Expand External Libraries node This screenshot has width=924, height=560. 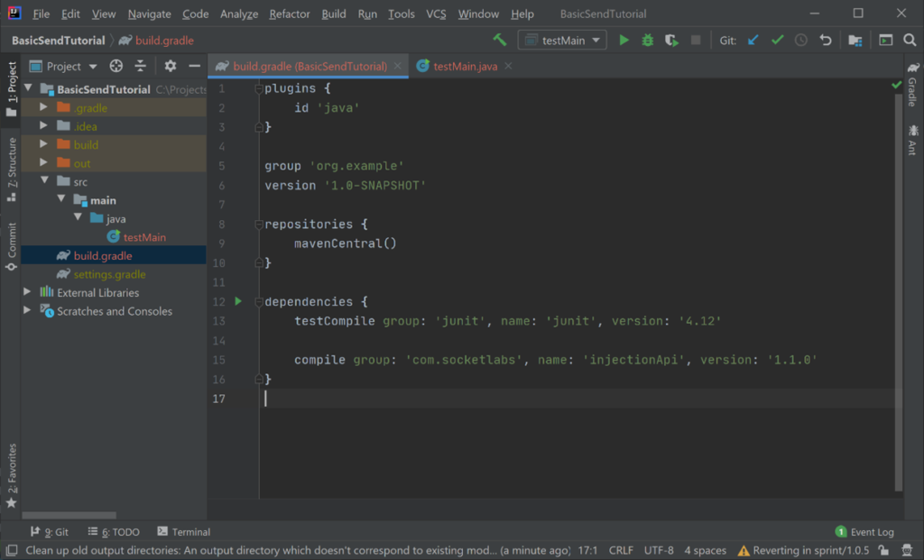27,292
